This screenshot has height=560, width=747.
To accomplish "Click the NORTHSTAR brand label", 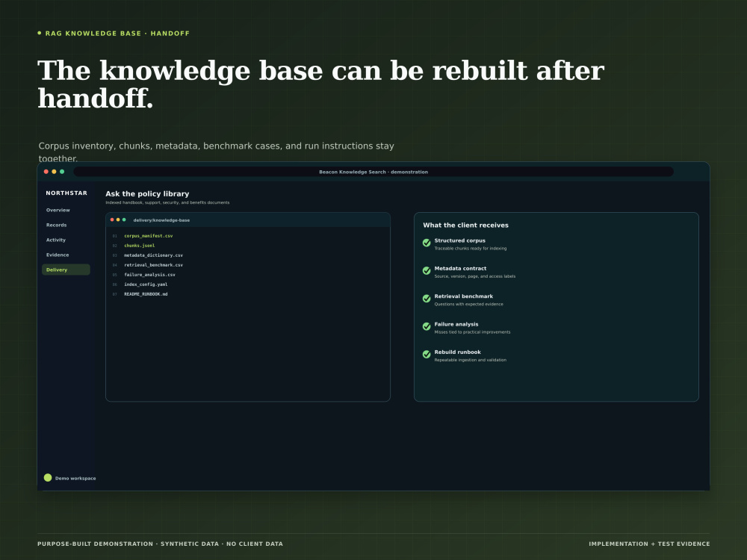I will click(x=66, y=193).
